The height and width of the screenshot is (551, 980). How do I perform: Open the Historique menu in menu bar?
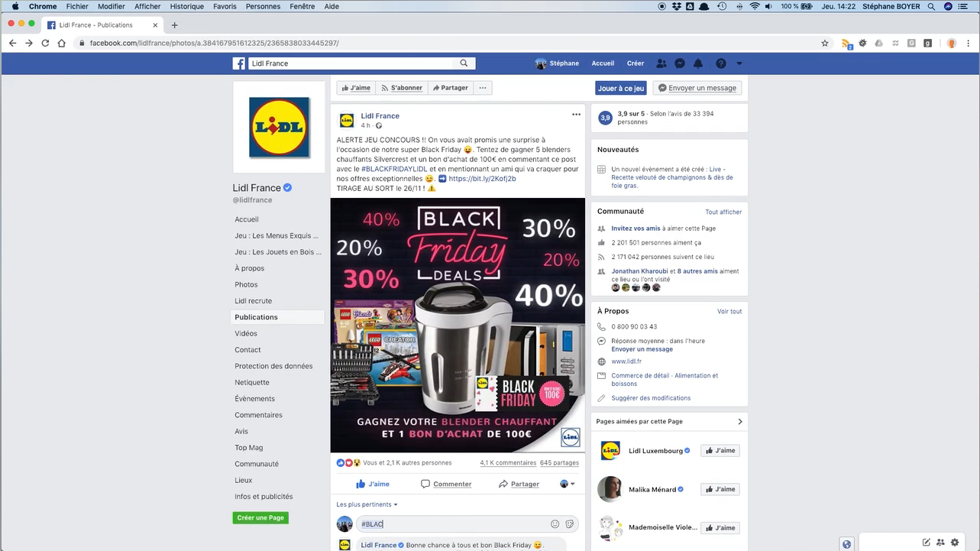[x=187, y=6]
